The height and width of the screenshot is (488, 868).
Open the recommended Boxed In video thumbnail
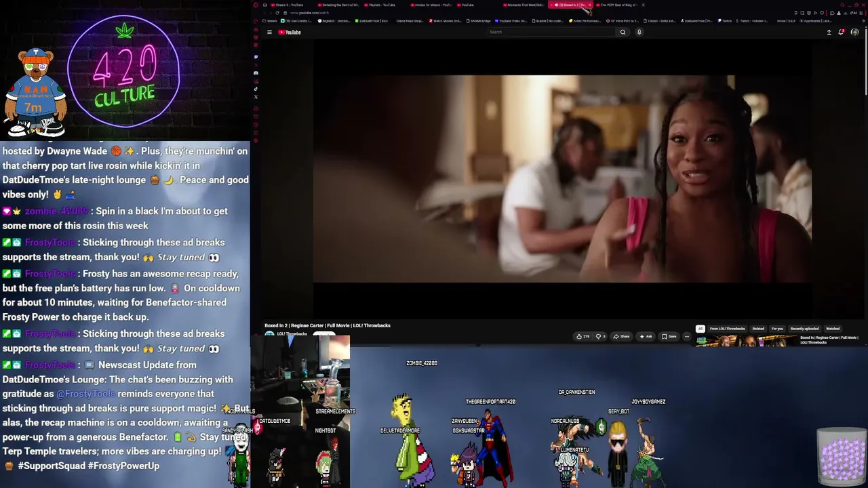pos(746,341)
